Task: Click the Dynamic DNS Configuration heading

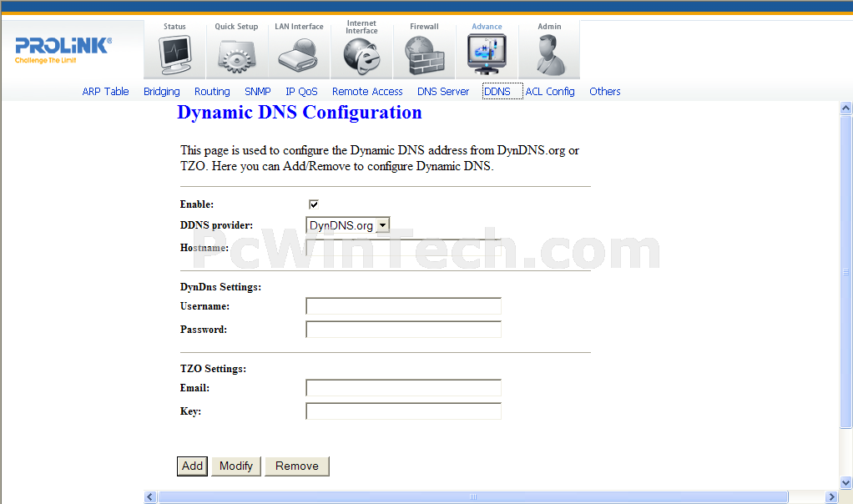Action: tap(299, 112)
